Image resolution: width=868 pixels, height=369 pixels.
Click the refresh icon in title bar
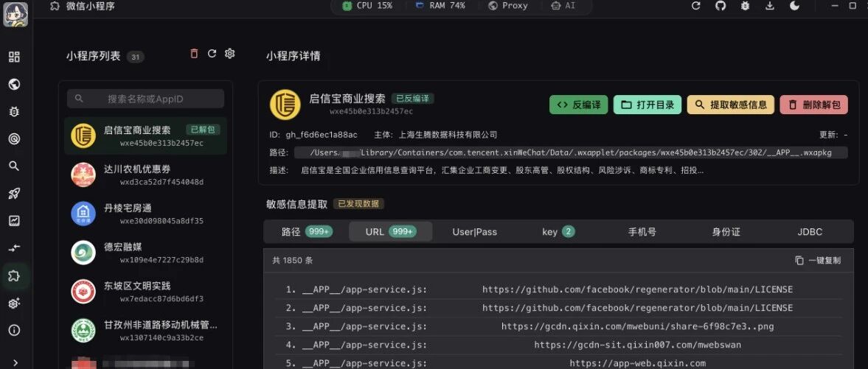[x=696, y=6]
